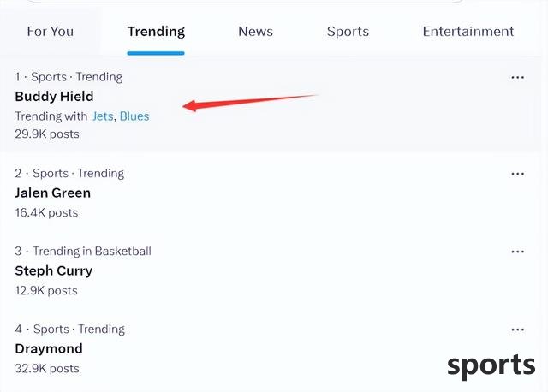Viewport: 548px width, 392px height.
Task: View the Draymond trending topic
Action: click(49, 349)
